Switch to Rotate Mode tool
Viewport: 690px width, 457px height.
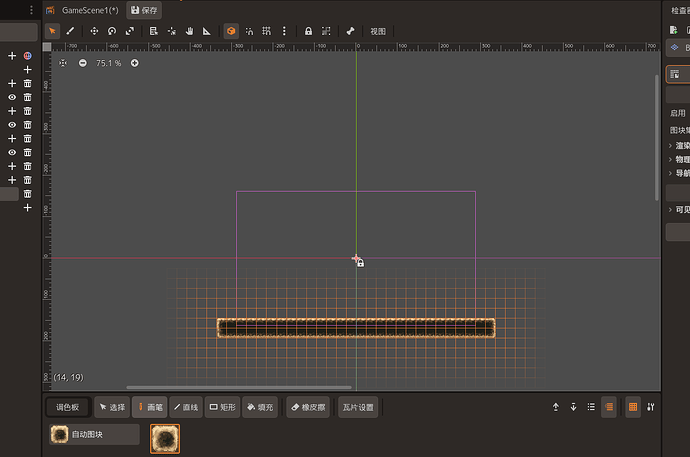[x=112, y=31]
